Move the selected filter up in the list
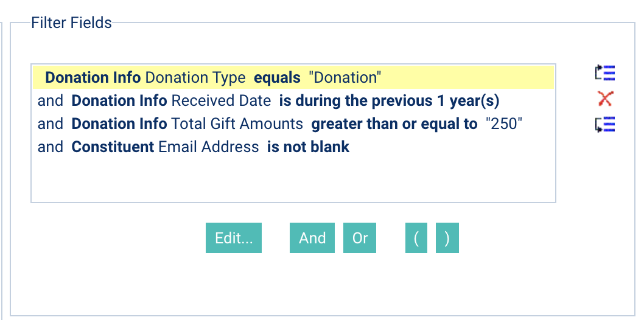 pyautogui.click(x=606, y=73)
